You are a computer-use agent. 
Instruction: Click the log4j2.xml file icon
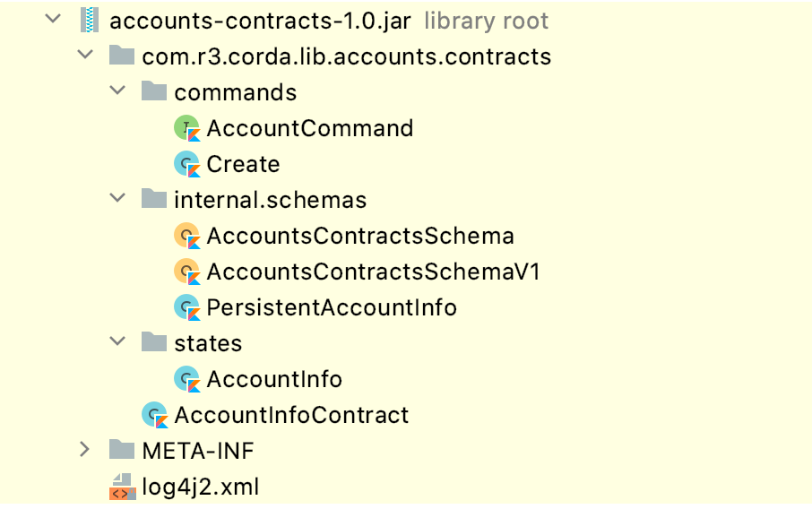pyautogui.click(x=122, y=487)
